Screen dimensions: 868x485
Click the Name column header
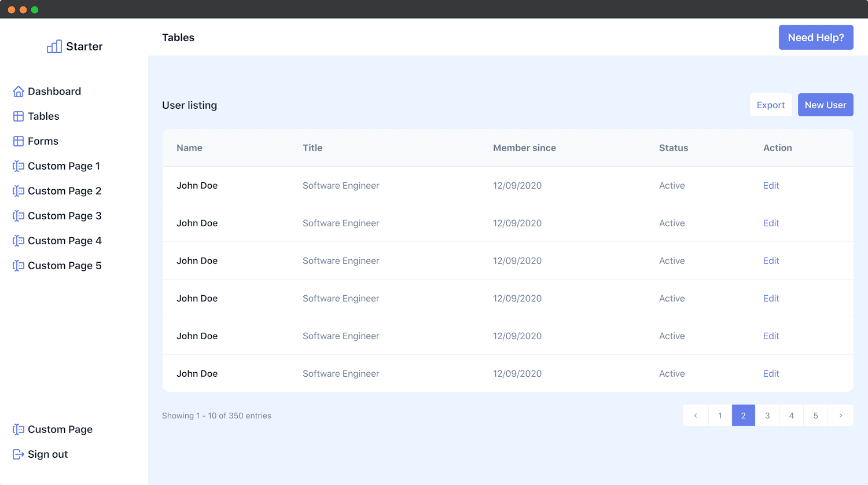pos(189,148)
